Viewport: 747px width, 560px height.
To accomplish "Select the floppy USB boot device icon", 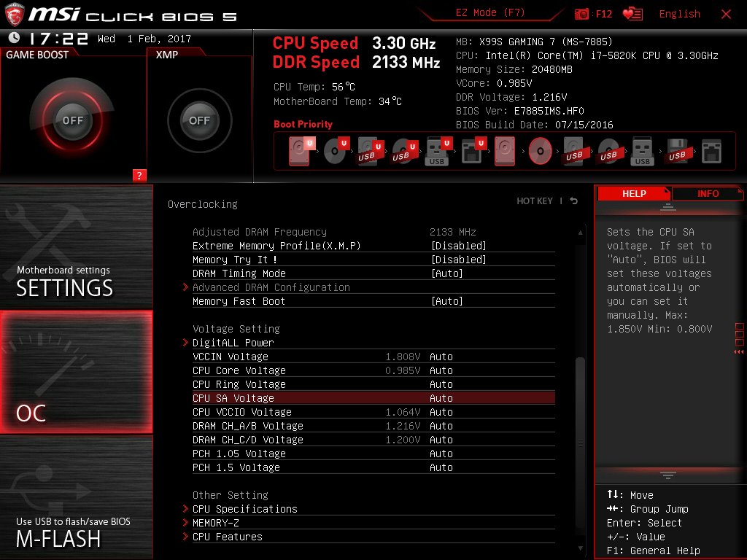I will (677, 152).
